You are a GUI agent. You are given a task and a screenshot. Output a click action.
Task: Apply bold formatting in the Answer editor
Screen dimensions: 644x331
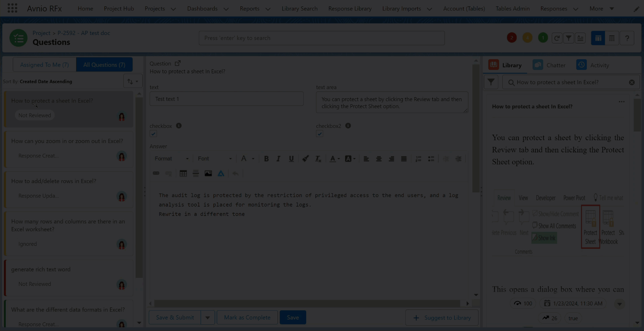(x=266, y=159)
